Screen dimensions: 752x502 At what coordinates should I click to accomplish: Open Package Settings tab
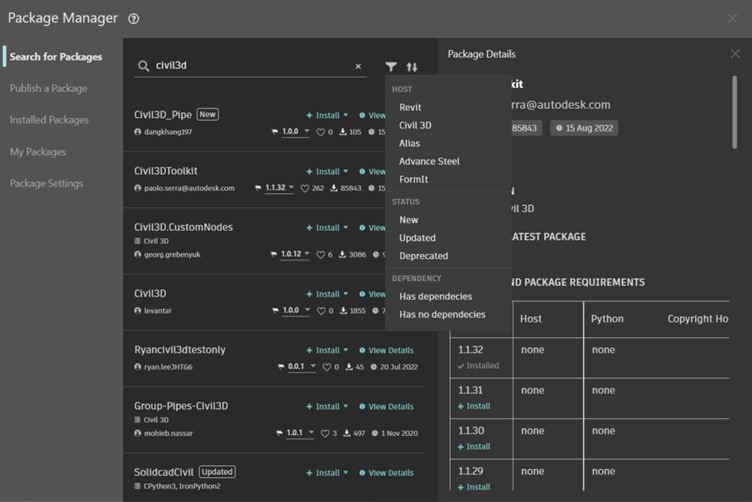tap(47, 184)
